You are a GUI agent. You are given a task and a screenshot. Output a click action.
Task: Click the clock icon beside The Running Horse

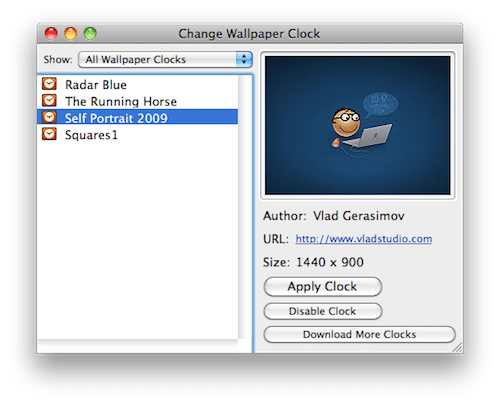49,100
